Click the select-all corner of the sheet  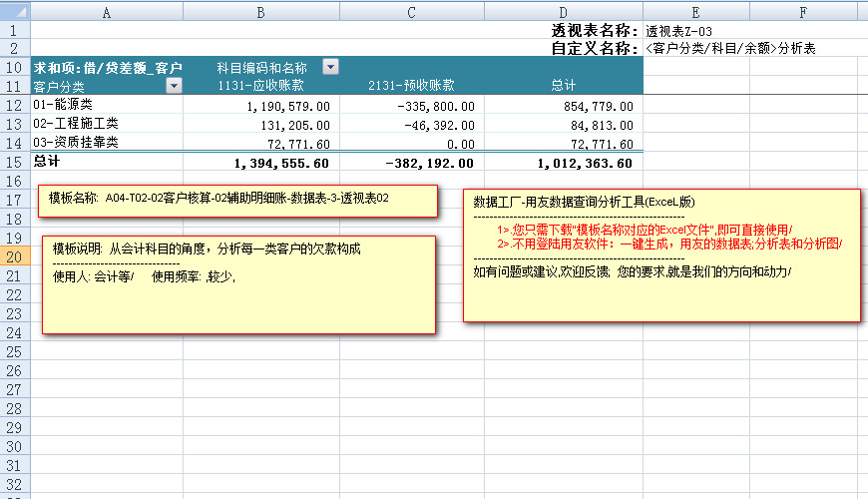(x=15, y=11)
